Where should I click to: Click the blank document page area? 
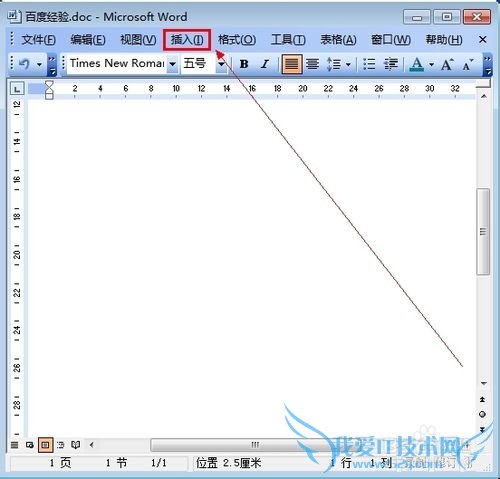(x=252, y=267)
